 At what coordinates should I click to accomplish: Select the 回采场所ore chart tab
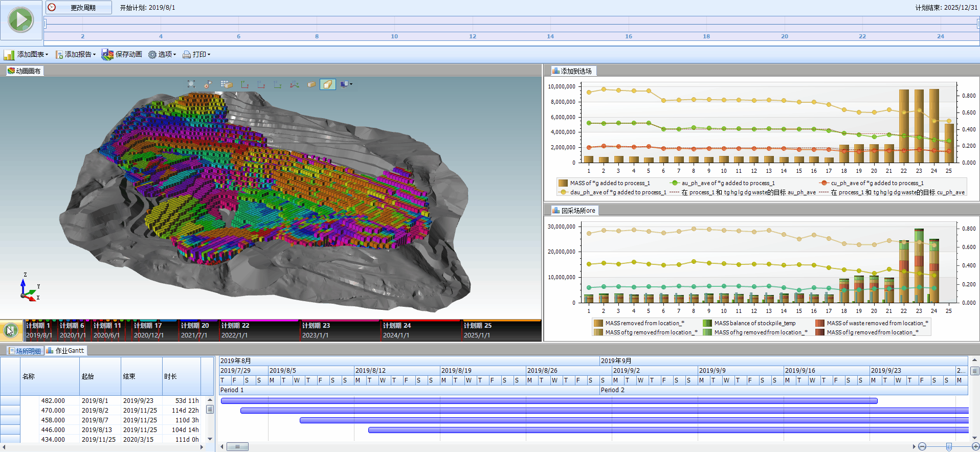point(573,211)
